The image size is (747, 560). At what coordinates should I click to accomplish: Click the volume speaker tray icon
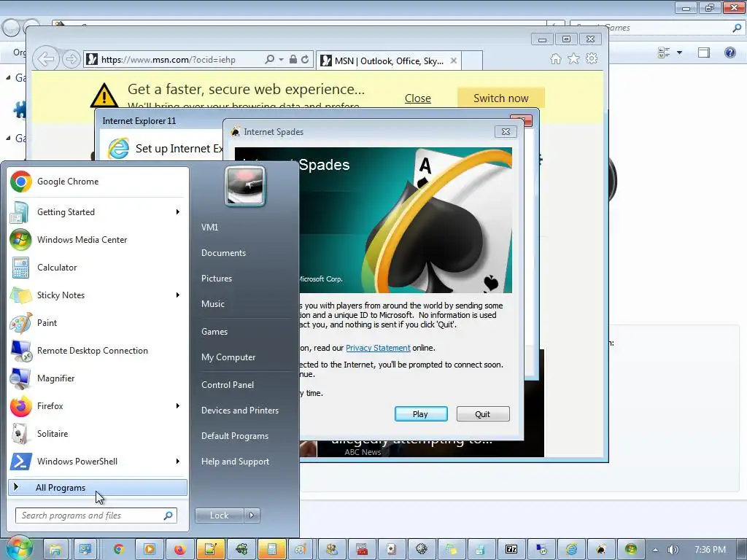point(673,550)
